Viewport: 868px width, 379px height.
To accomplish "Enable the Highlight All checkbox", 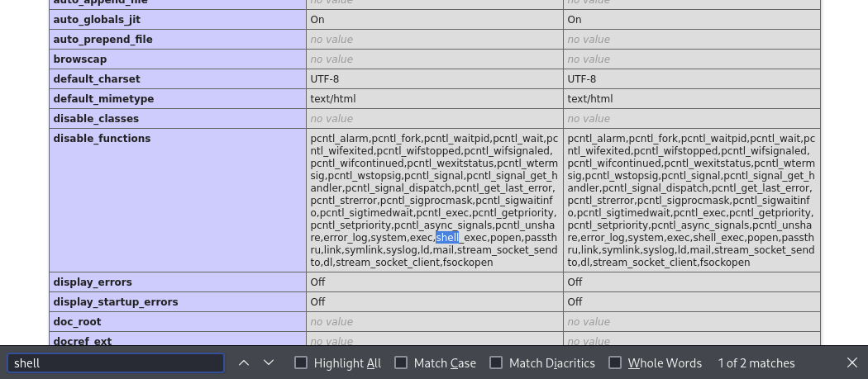I will tap(301, 362).
